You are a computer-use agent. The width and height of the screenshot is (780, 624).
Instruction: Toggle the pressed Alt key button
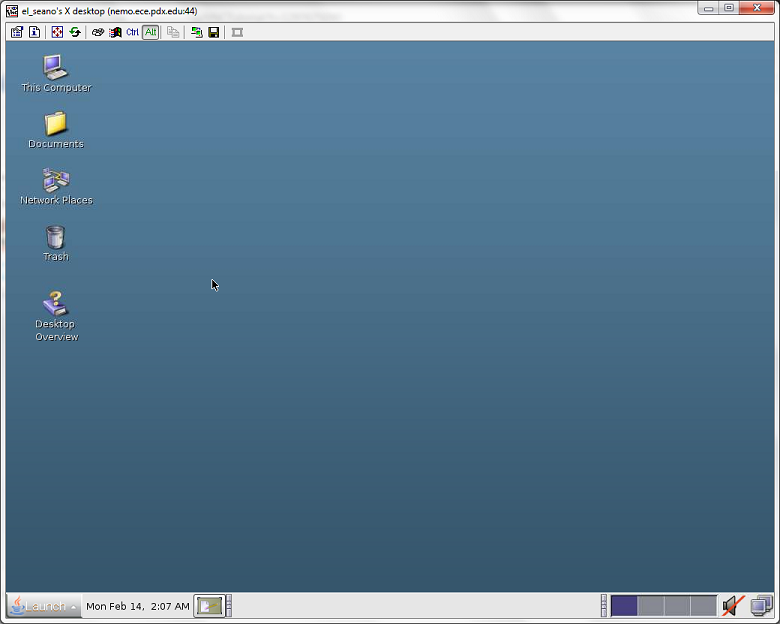[150, 32]
